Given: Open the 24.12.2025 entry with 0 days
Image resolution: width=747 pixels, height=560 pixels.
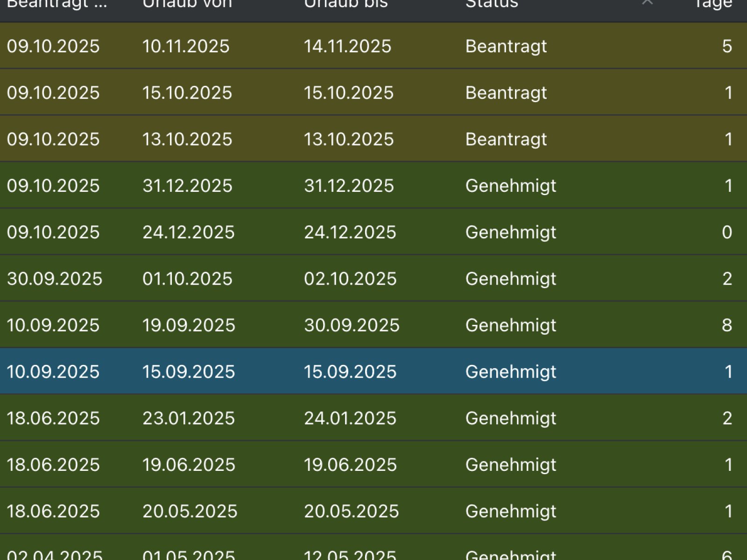Looking at the screenshot, I should [x=373, y=232].
